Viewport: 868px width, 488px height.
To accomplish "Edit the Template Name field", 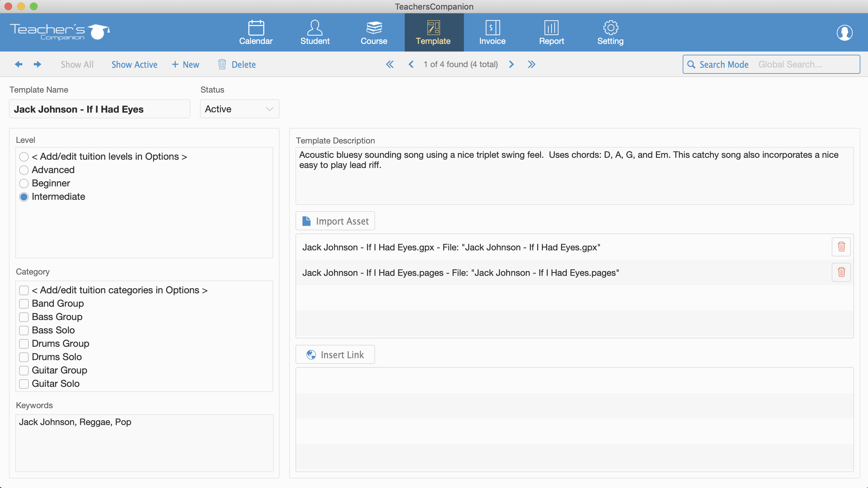I will tap(100, 109).
